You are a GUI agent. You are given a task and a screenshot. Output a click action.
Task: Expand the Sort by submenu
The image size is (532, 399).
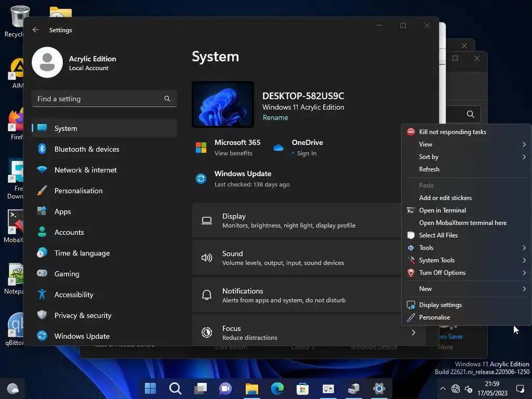coord(466,157)
